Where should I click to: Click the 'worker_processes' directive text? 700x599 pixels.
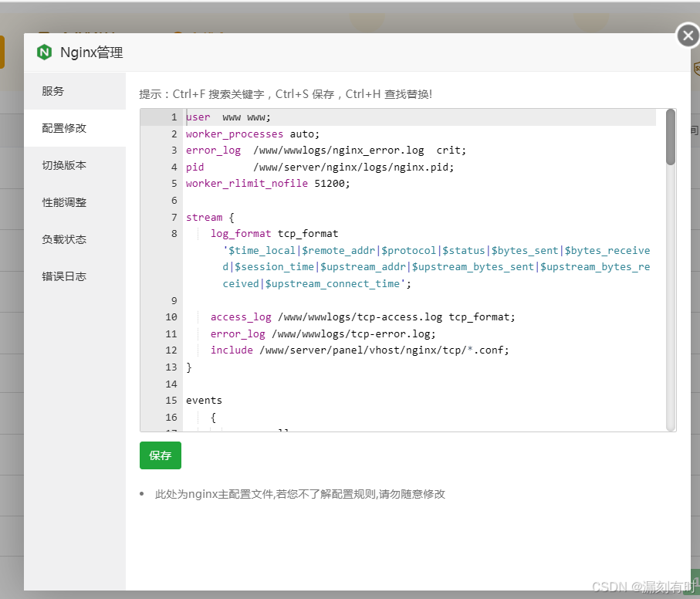[235, 134]
